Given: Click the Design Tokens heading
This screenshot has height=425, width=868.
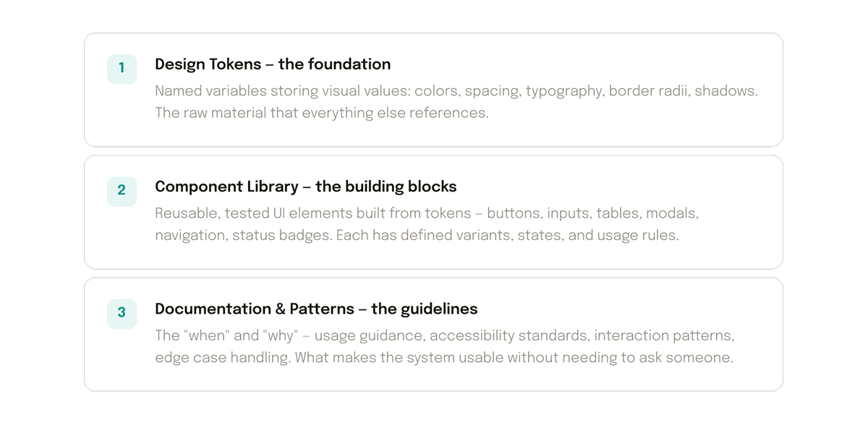Looking at the screenshot, I should tap(207, 64).
